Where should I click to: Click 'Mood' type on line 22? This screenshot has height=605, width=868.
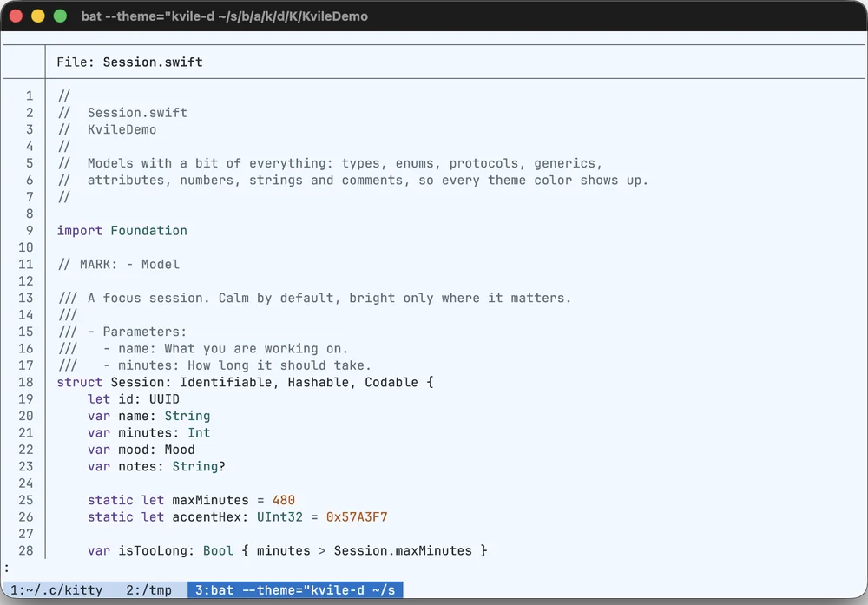coord(180,450)
